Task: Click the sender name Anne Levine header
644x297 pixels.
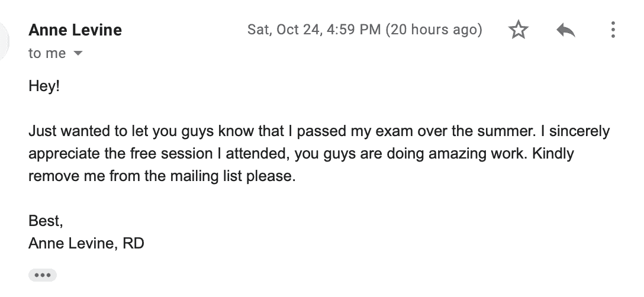Action: 75,30
